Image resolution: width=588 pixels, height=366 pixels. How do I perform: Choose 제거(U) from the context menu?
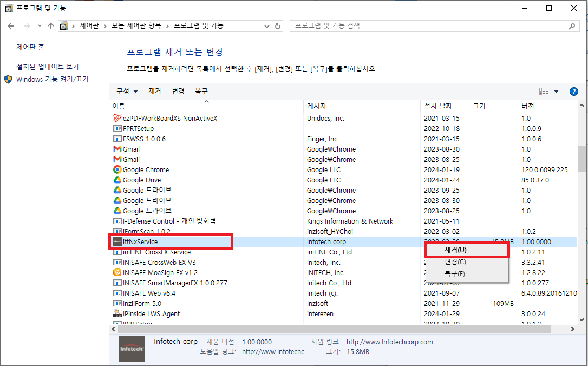point(467,249)
